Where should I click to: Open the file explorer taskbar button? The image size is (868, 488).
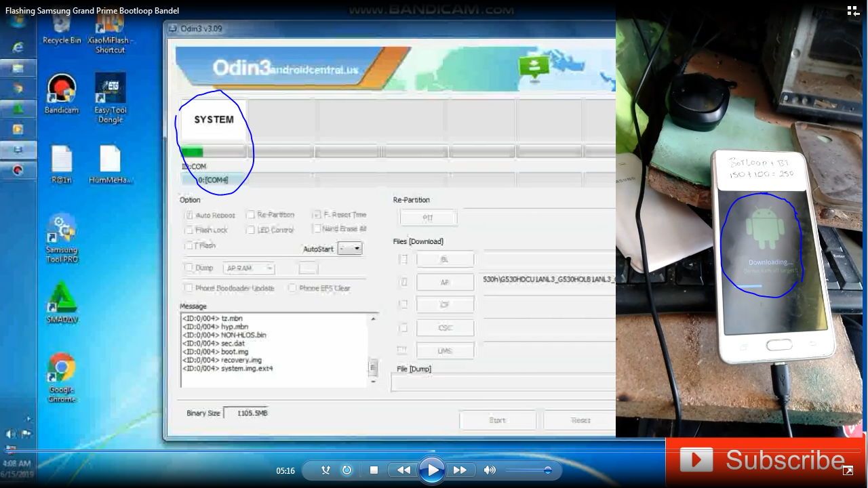tap(18, 68)
